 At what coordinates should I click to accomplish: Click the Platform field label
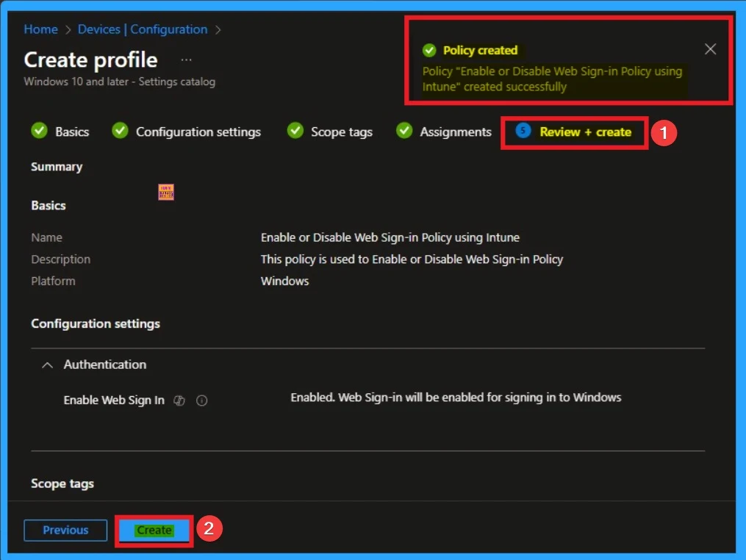coord(53,281)
